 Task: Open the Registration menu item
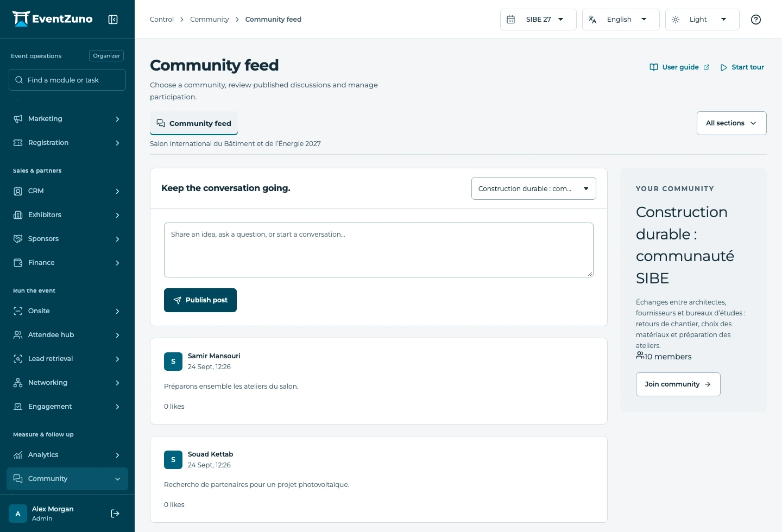coord(67,143)
